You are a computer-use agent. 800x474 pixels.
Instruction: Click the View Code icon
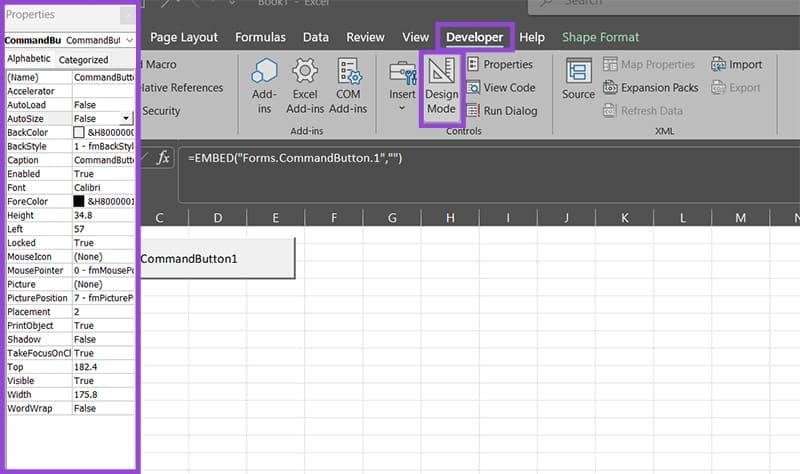point(474,87)
